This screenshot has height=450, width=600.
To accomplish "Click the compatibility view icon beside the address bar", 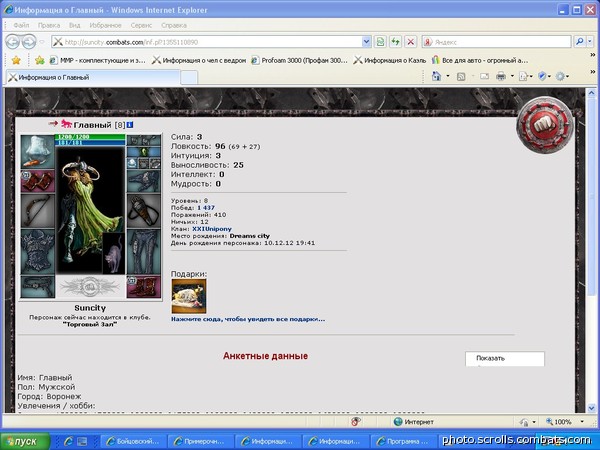I will 380,41.
